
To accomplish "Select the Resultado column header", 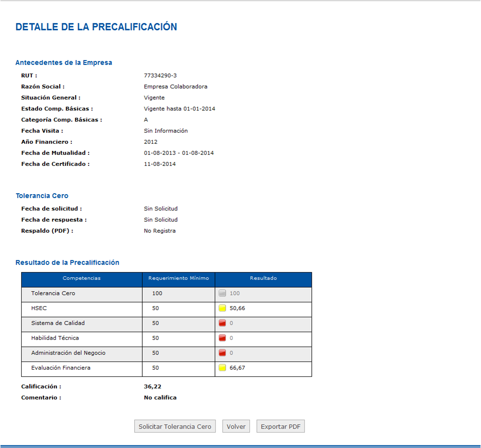I will click(x=263, y=279).
